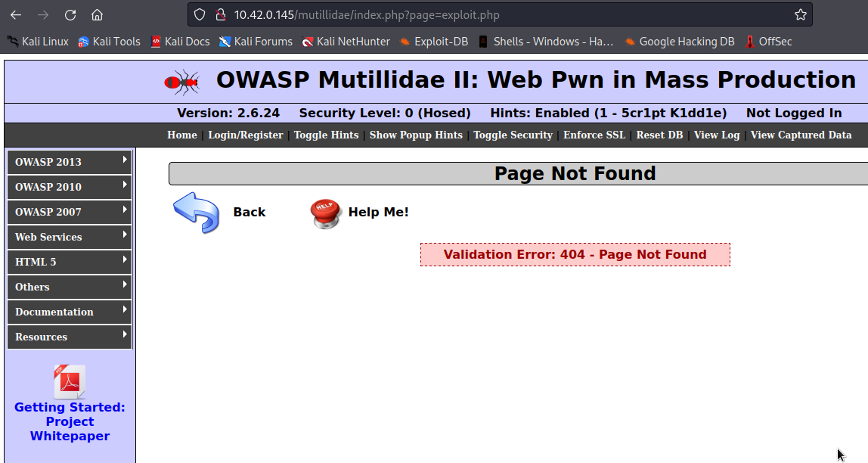Click the URL address bar
The image size is (868, 463).
499,15
